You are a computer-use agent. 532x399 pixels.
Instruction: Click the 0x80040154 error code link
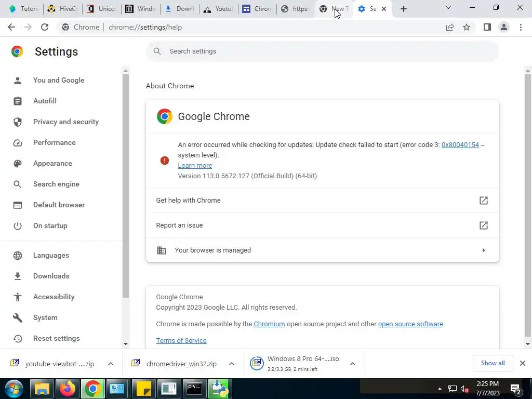click(460, 144)
